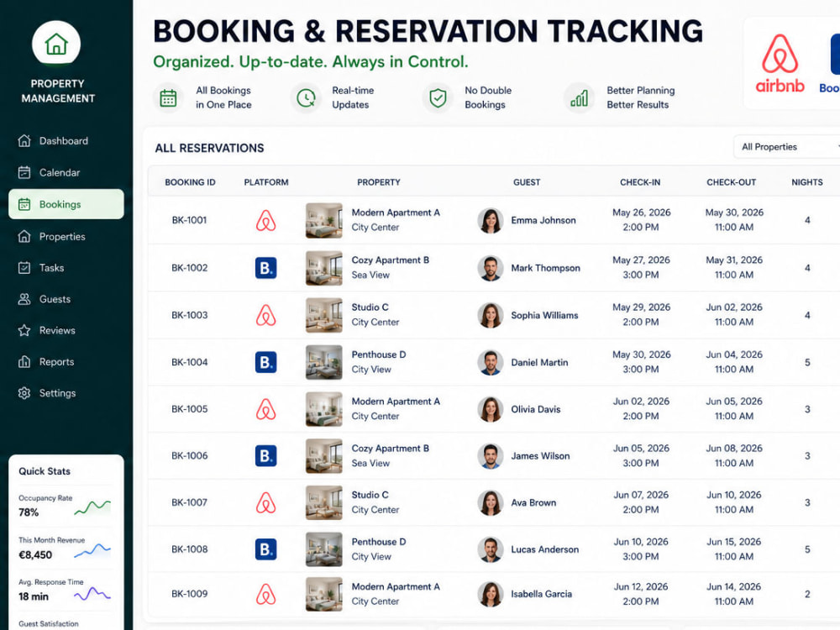Click the Properties house icon in sidebar
The image size is (840, 630).
click(x=24, y=236)
